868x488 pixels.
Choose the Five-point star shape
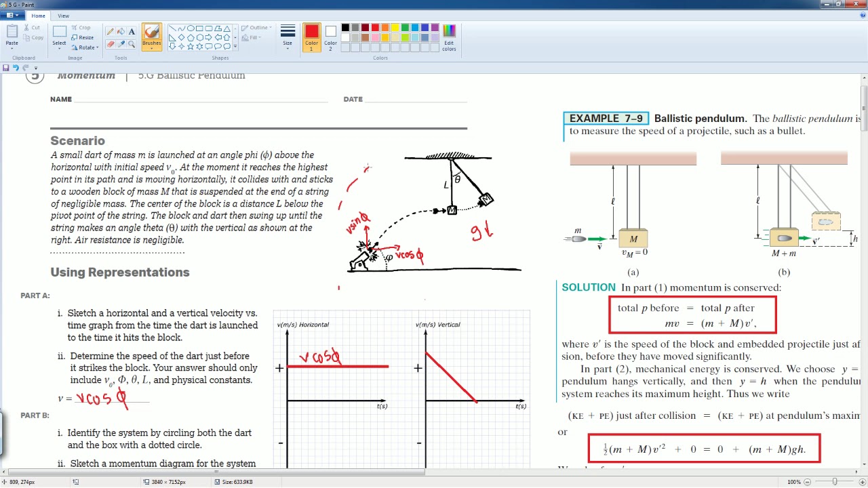click(x=191, y=46)
